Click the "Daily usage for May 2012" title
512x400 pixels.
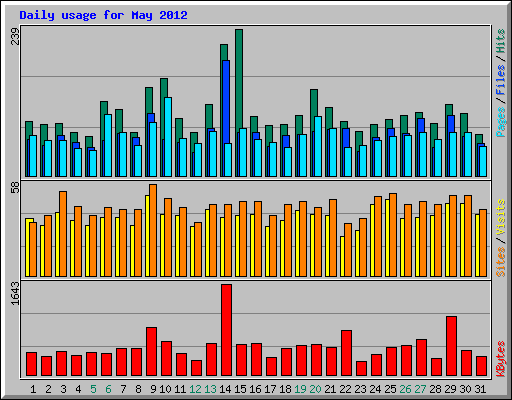tap(103, 15)
